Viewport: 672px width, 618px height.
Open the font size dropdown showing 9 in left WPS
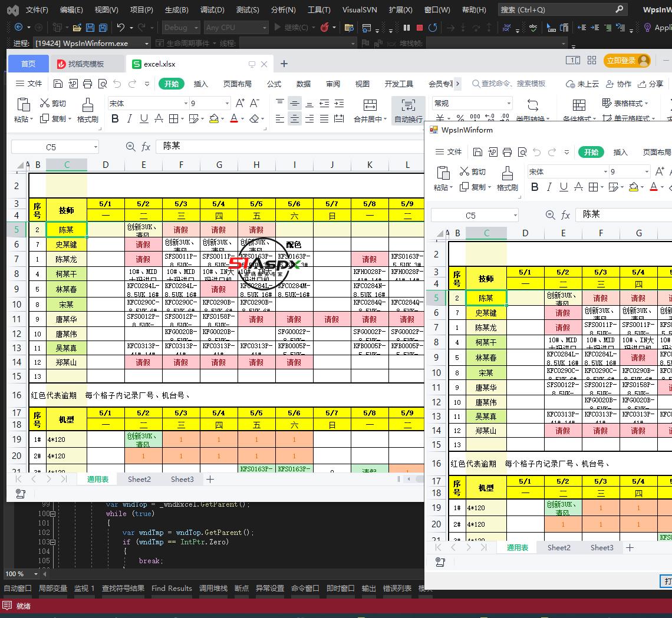(227, 104)
